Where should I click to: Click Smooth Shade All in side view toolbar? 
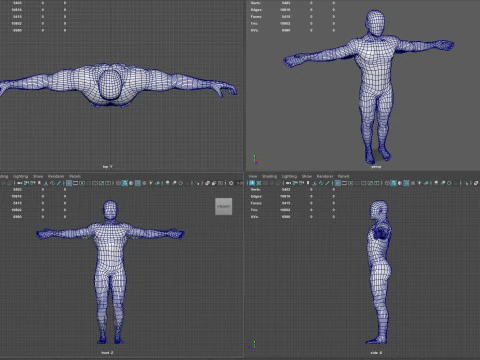pyautogui.click(x=393, y=183)
